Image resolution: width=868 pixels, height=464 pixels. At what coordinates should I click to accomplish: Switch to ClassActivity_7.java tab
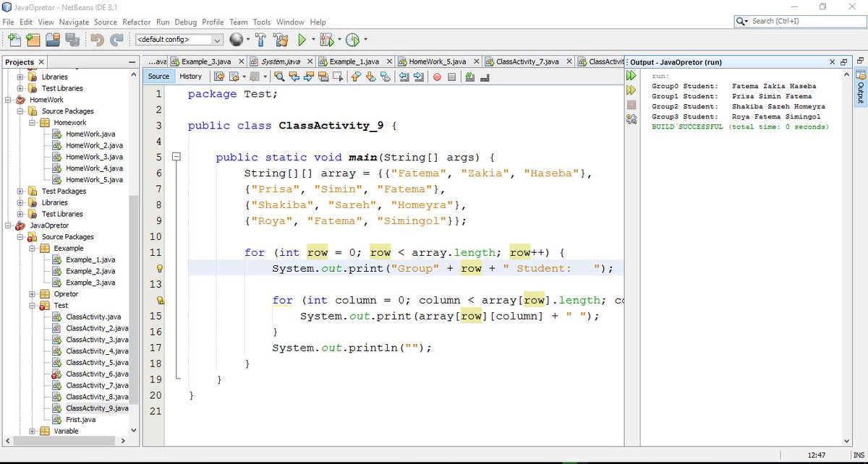point(528,62)
